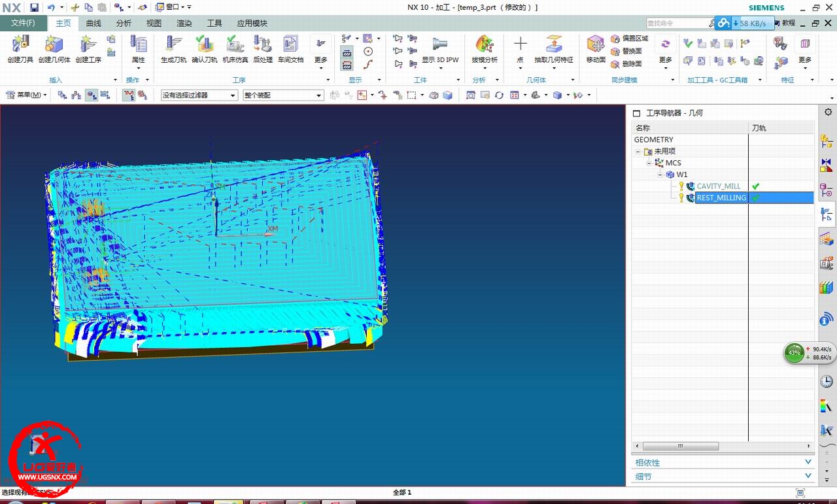The width and height of the screenshot is (837, 504).
Task: Switch to the 视图 ribbon tab
Action: pos(154,23)
